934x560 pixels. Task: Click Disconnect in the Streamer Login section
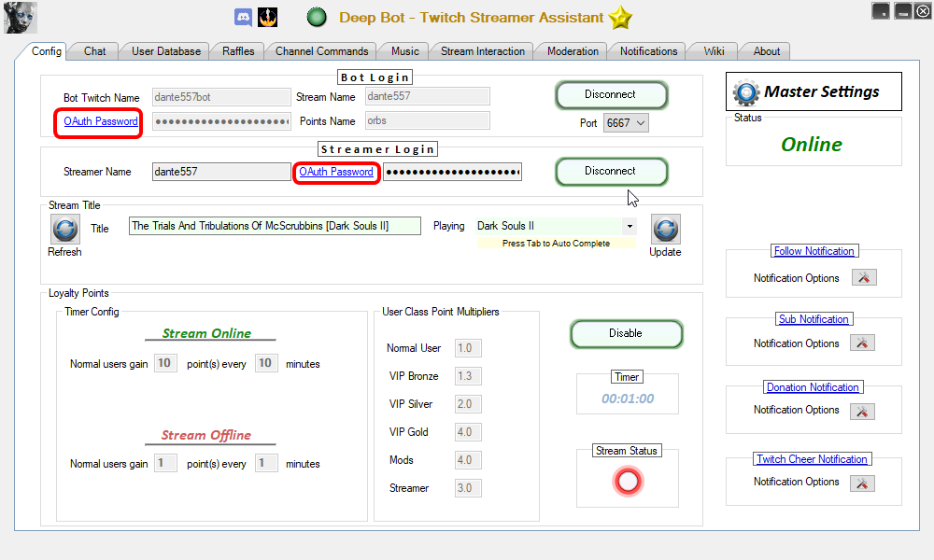pos(611,172)
